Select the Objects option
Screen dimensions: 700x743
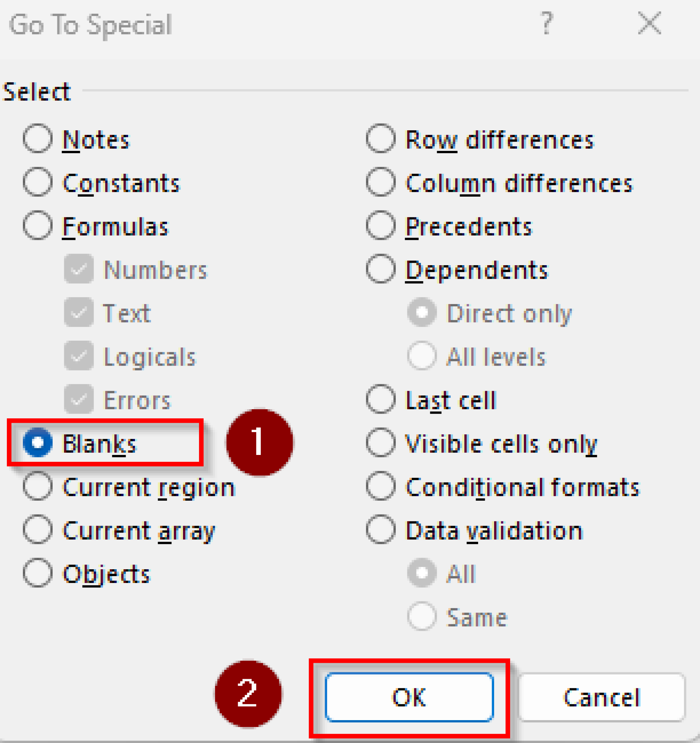(x=37, y=572)
